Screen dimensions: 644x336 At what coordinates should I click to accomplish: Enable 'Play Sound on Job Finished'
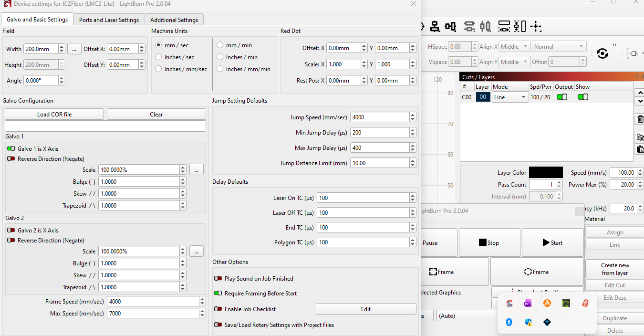(x=218, y=279)
